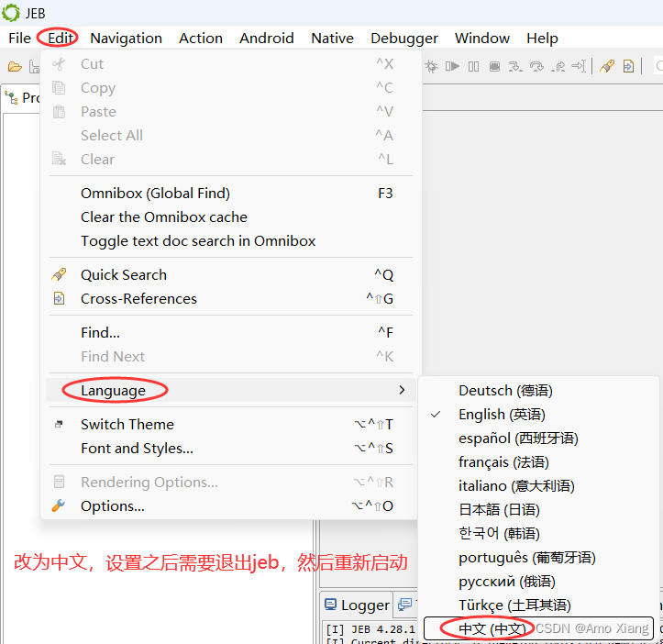The height and width of the screenshot is (644, 663).
Task: Open the Navigation menu
Action: coord(126,39)
